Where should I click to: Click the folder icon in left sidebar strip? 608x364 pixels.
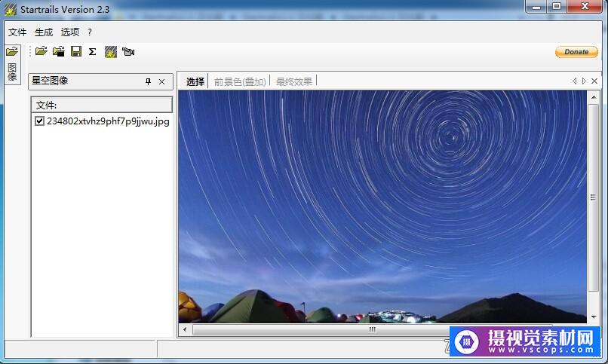[12, 51]
